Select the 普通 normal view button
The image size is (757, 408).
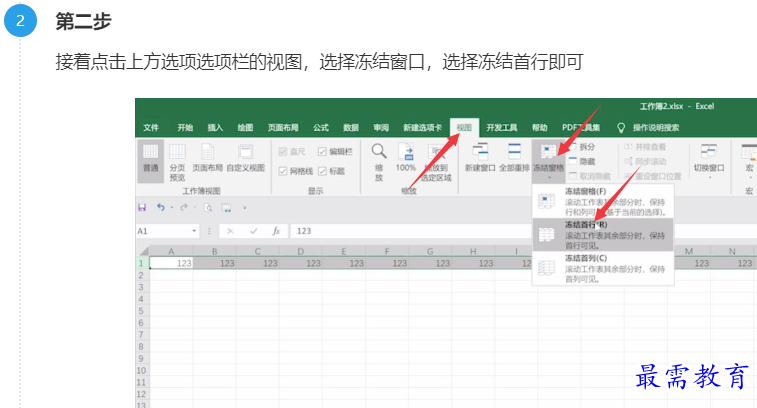[x=151, y=160]
